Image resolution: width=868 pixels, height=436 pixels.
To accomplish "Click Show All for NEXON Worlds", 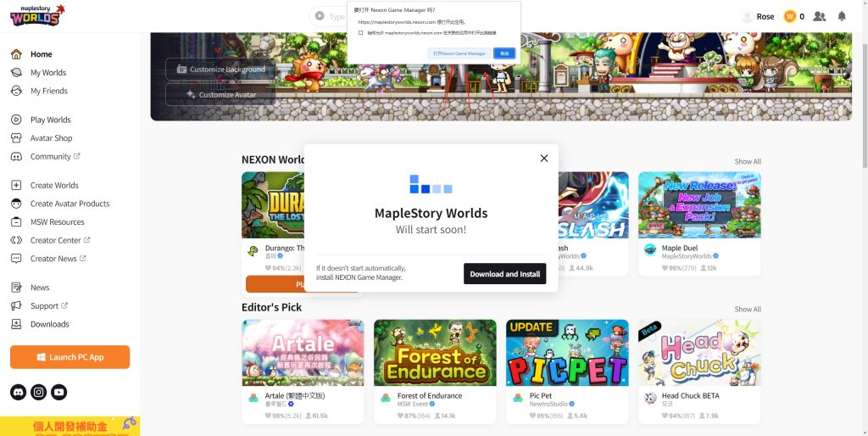I will [x=748, y=162].
